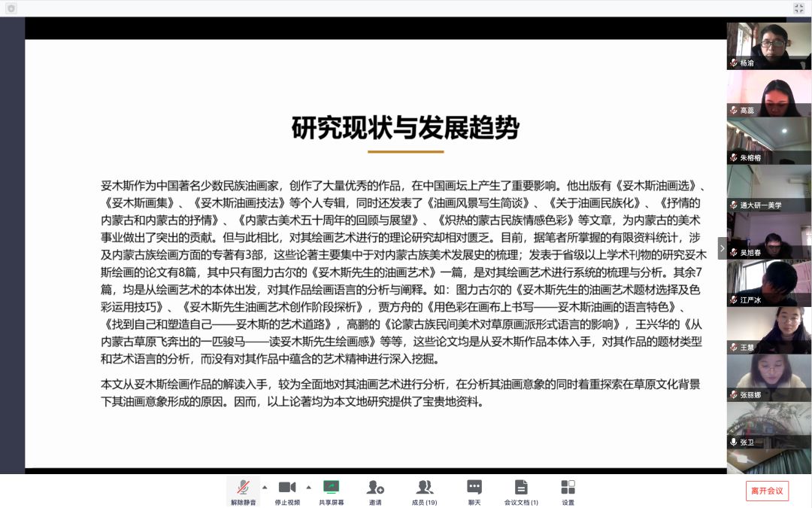Stop the camera video (停止视频)
The width and height of the screenshot is (812, 508).
coord(287,491)
